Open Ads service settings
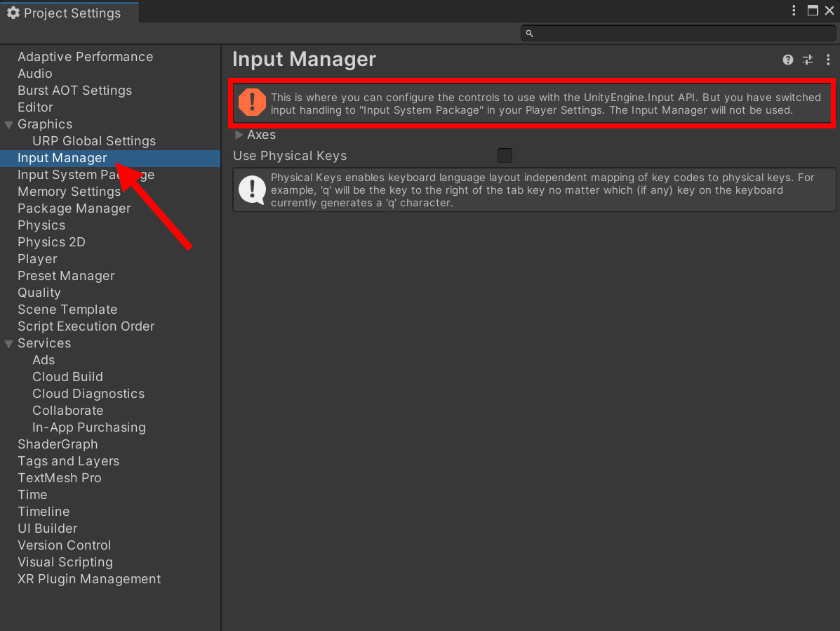This screenshot has height=631, width=840. pos(44,360)
